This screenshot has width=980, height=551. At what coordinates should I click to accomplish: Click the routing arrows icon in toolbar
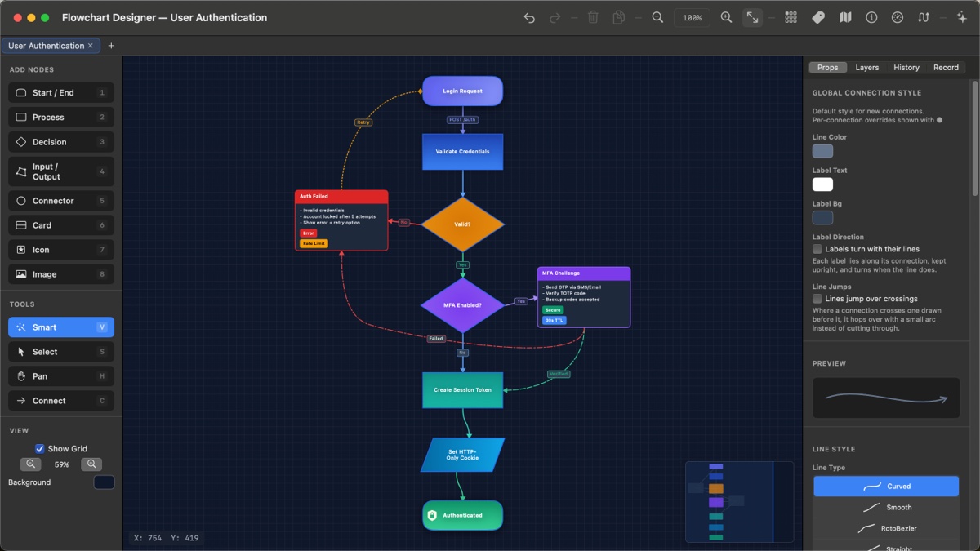click(924, 18)
